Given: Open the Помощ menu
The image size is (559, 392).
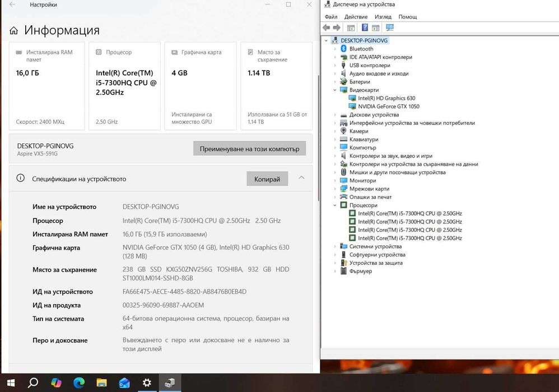Looking at the screenshot, I should 407,17.
